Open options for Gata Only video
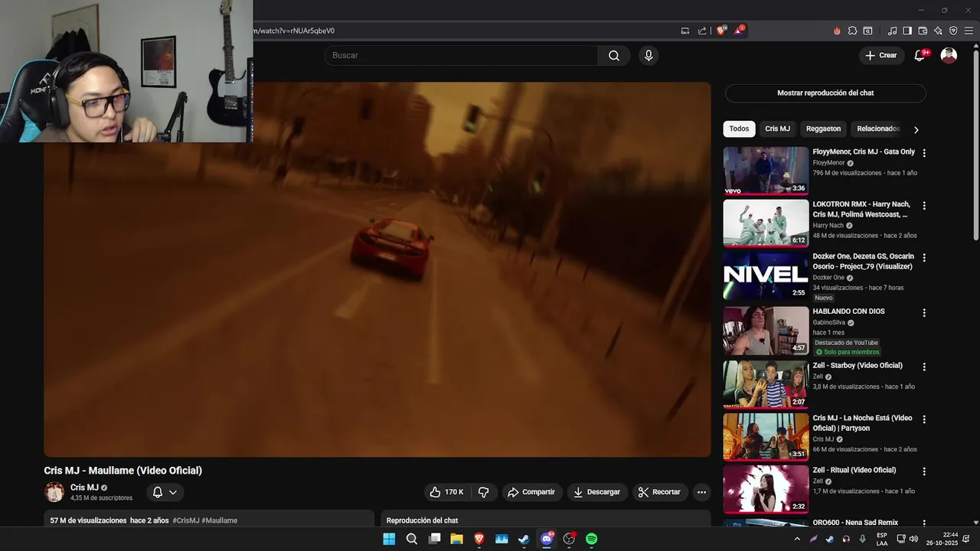The height and width of the screenshot is (551, 980). [924, 153]
